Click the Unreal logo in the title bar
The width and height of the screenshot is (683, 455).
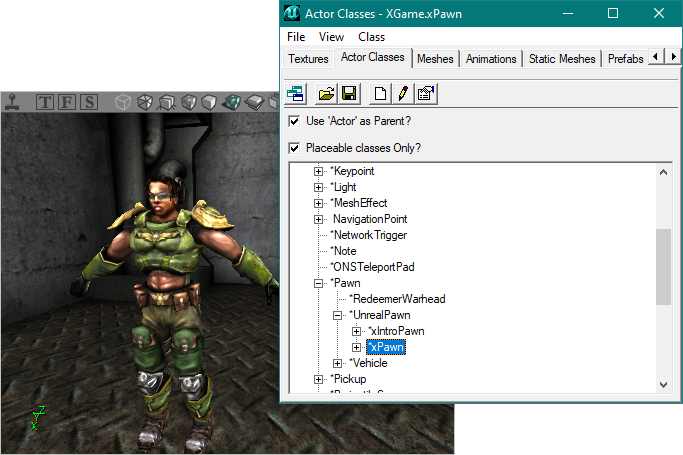coord(291,13)
